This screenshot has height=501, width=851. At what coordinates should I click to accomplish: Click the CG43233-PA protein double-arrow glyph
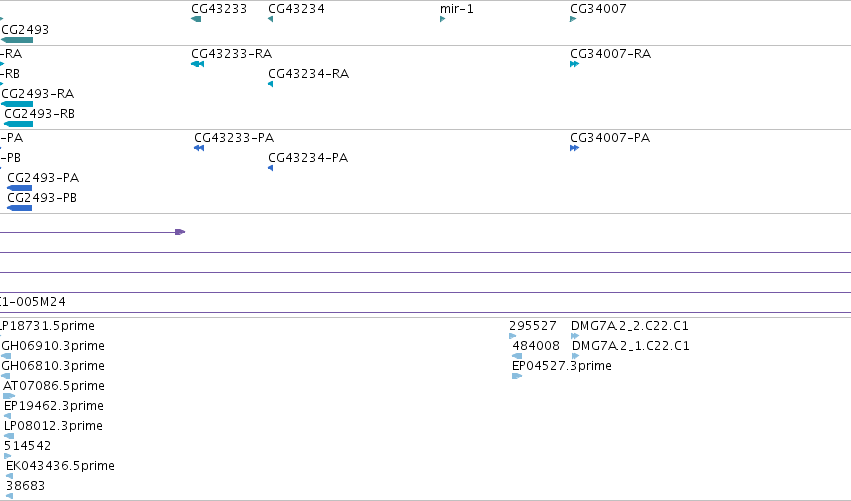click(199, 148)
